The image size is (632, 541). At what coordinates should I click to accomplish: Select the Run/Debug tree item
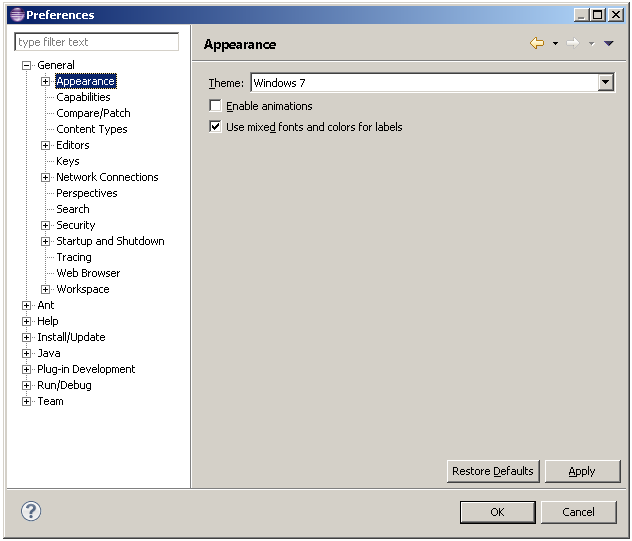[64, 385]
